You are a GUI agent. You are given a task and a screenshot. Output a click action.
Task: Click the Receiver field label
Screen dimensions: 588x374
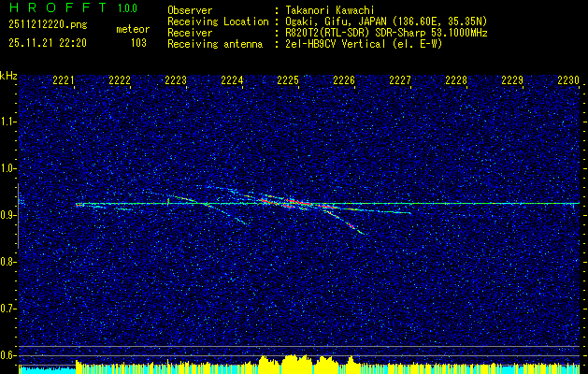tap(190, 33)
